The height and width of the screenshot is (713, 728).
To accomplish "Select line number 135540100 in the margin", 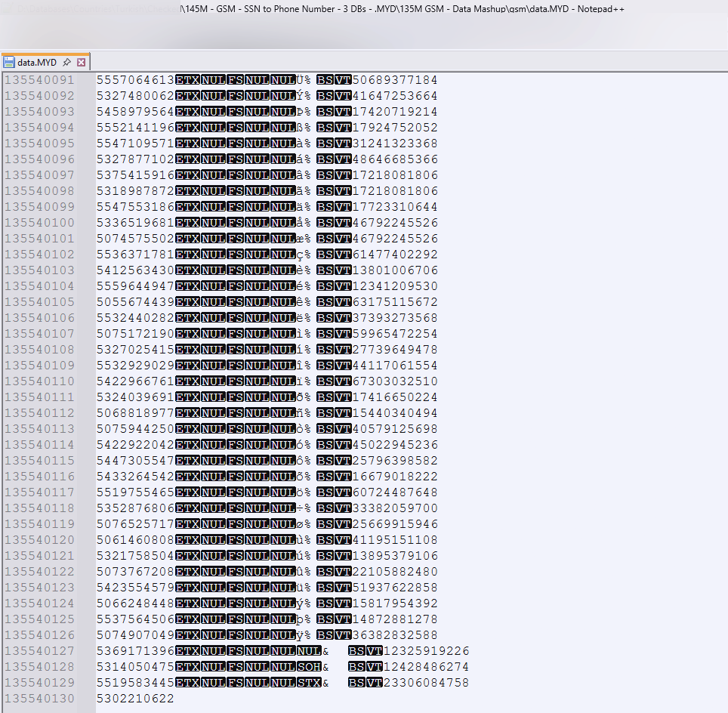I will (40, 223).
